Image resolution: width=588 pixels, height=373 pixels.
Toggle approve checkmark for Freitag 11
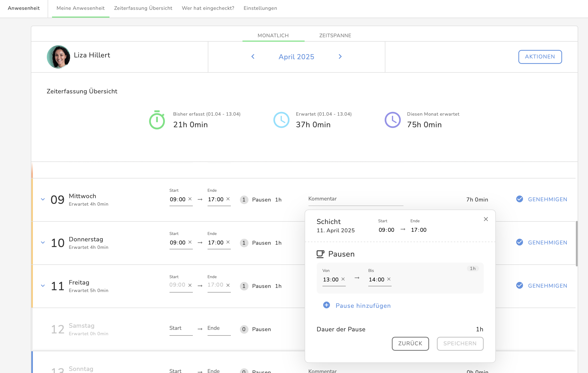tap(519, 285)
